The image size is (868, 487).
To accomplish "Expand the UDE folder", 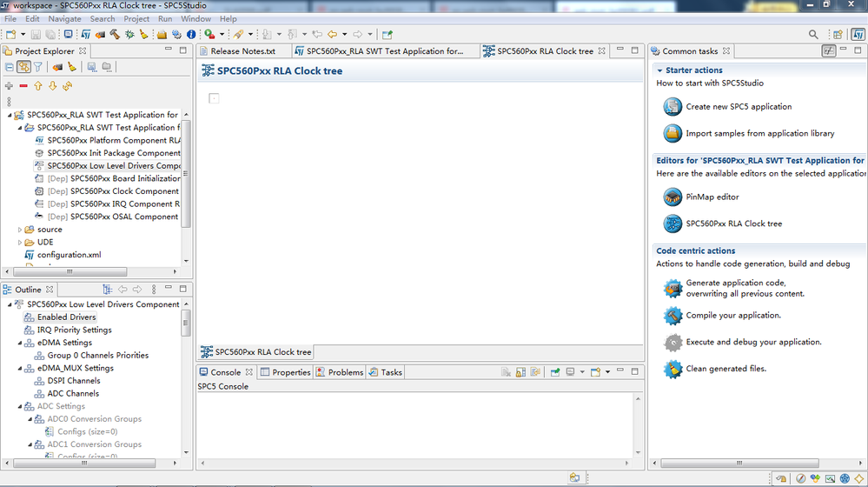I will (20, 242).
